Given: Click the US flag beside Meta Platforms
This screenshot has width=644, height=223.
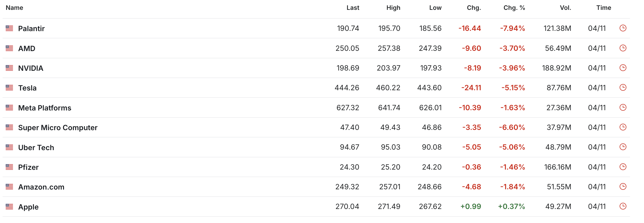Looking at the screenshot, I should [9, 107].
